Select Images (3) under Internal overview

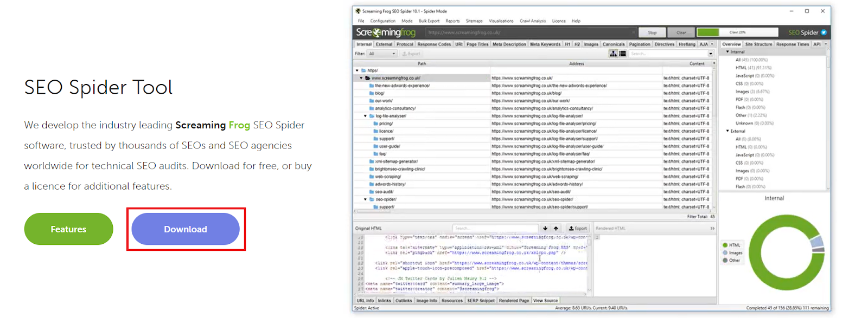(x=752, y=92)
